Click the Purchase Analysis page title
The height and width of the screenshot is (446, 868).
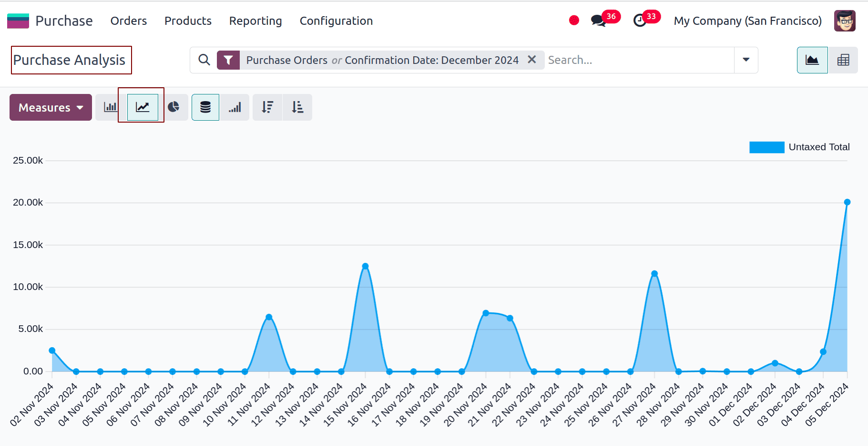[x=69, y=60]
